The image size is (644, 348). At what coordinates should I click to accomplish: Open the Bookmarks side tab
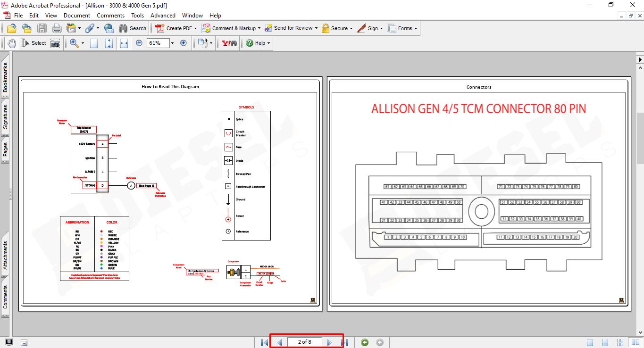(x=6, y=77)
